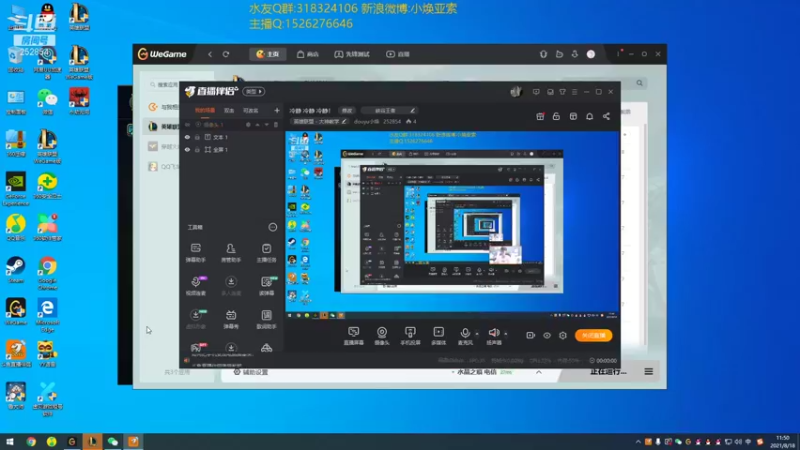Open the 直播屏幕 screen capture source
Screen dimensions: 800x450
pos(353,336)
